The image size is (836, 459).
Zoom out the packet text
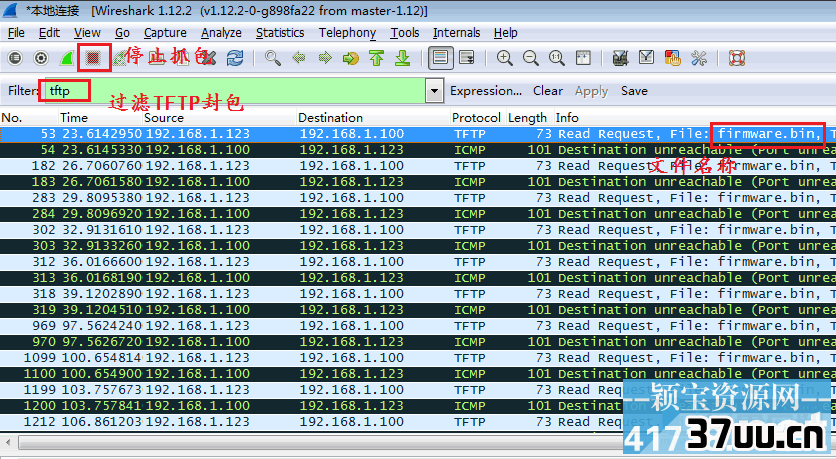pyautogui.click(x=530, y=58)
